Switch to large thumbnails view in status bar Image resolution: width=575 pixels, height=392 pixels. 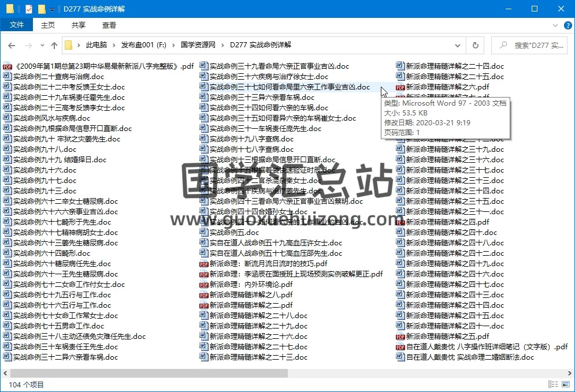tap(565, 384)
